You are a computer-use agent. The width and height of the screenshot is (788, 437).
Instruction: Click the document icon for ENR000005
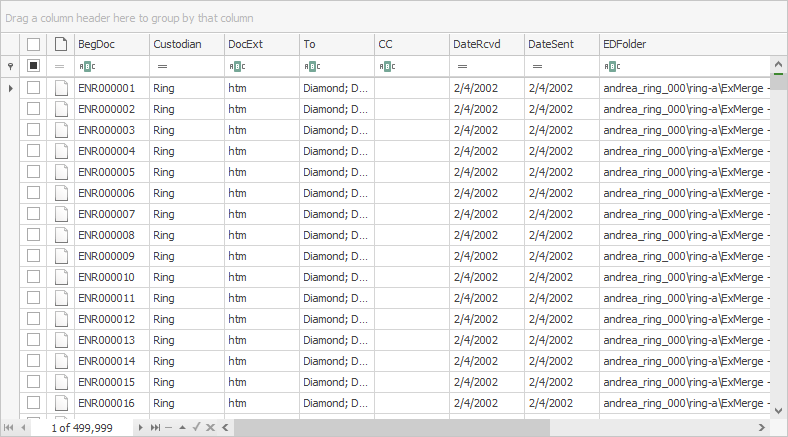point(61,172)
